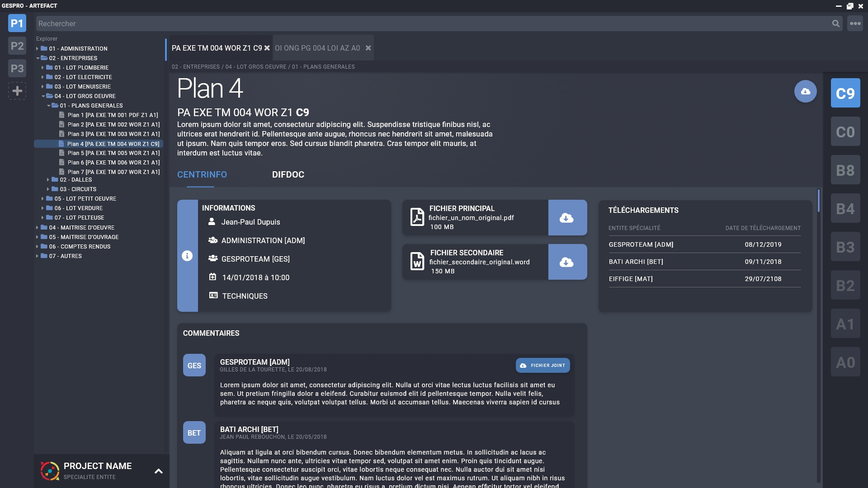Close the OI ONG PG 004 tab
This screenshot has width=868, height=488.
point(368,48)
